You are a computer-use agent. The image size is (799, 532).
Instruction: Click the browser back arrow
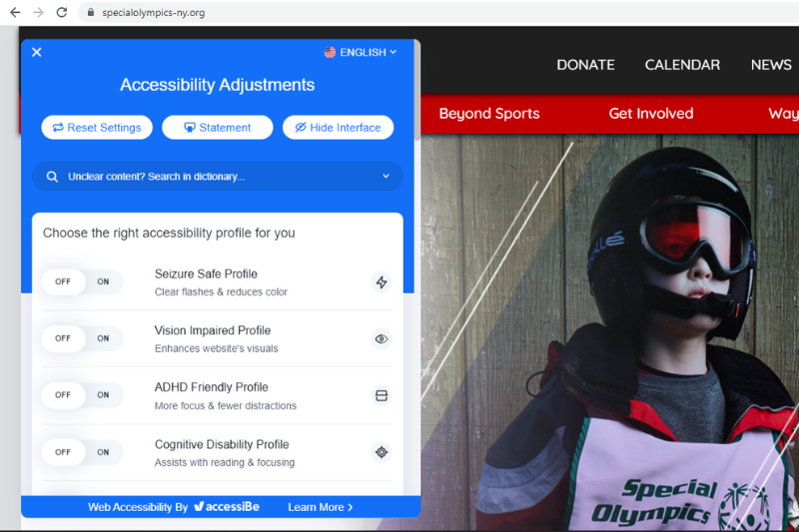point(15,13)
